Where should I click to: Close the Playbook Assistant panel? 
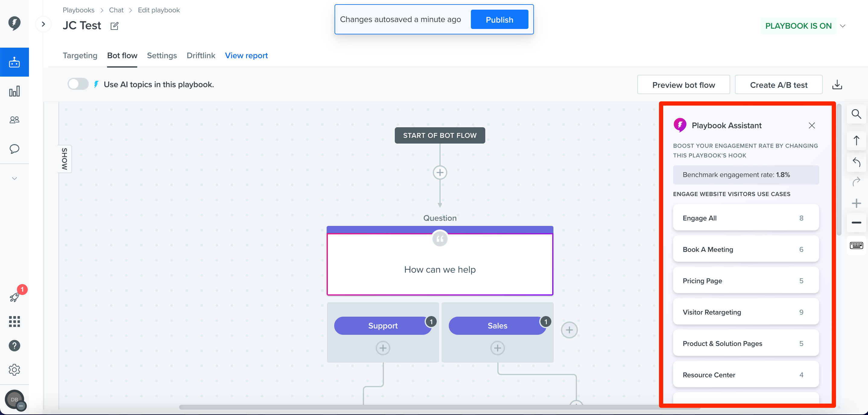(x=811, y=126)
